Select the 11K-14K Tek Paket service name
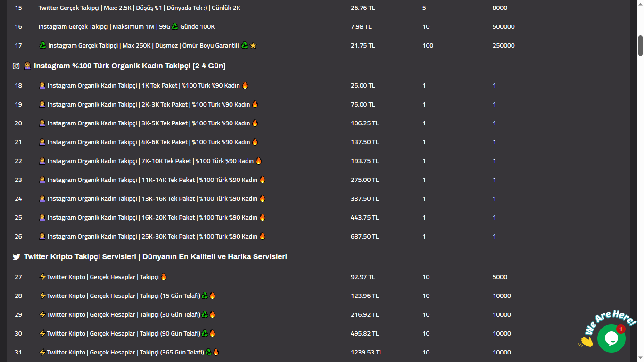Screen dimensions: 644x362 pyautogui.click(x=152, y=180)
